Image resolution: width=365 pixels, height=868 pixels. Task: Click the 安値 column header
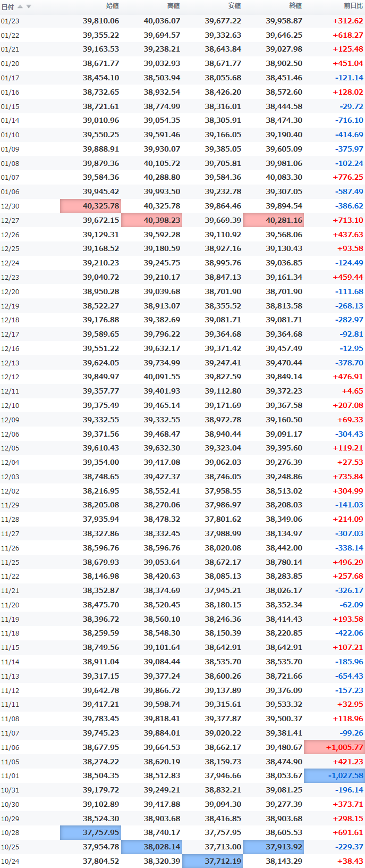pyautogui.click(x=234, y=6)
